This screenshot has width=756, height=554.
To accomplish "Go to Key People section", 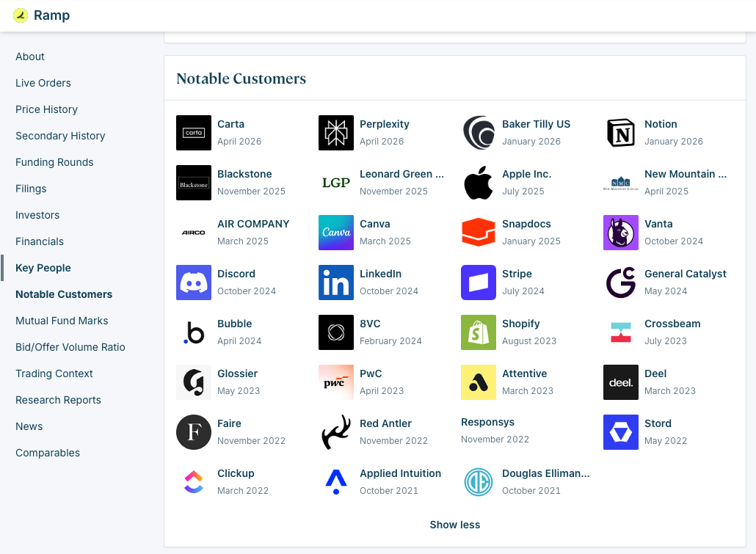I will pyautogui.click(x=43, y=268).
